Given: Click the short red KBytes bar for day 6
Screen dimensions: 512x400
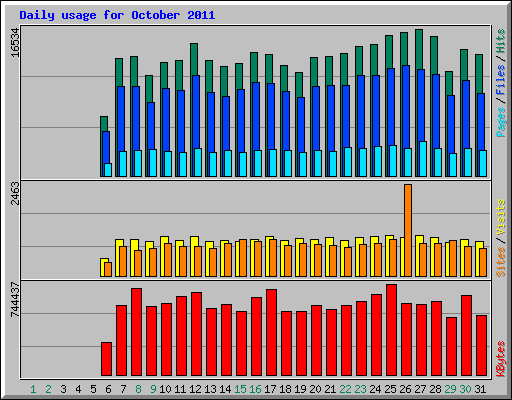Looking at the screenshot, I should click(106, 359).
